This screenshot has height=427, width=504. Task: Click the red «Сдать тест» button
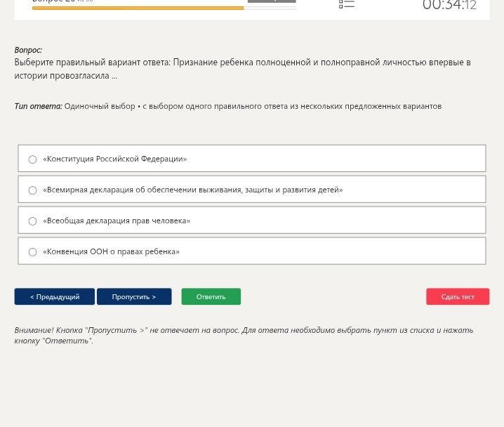458,296
